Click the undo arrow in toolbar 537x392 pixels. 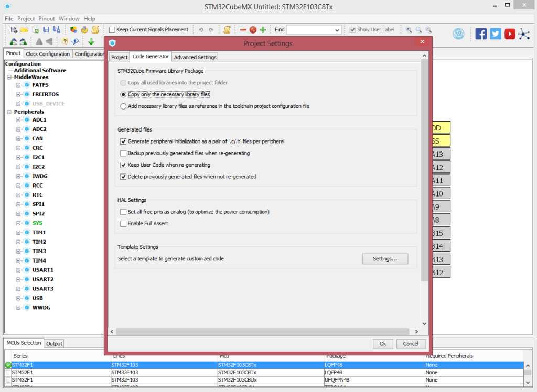tap(201, 30)
